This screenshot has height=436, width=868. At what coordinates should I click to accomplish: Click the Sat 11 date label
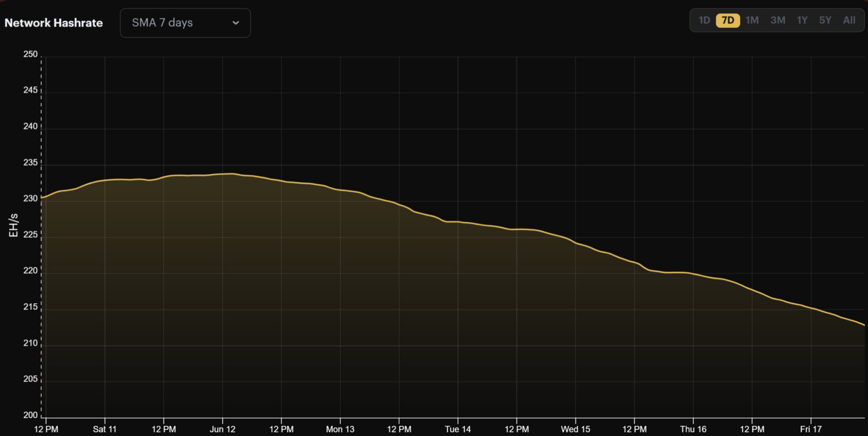coord(105,429)
